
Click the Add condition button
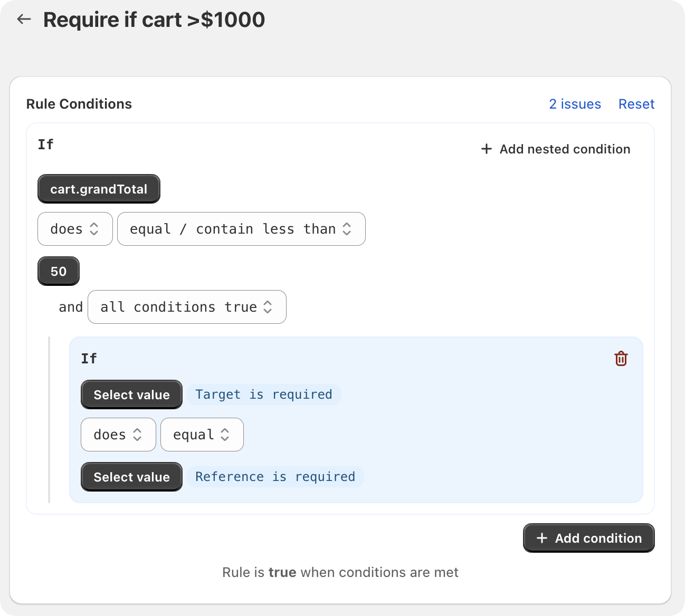(588, 538)
